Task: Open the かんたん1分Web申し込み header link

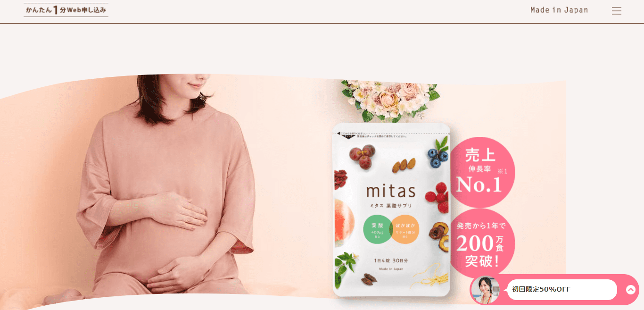Action: 66,10
